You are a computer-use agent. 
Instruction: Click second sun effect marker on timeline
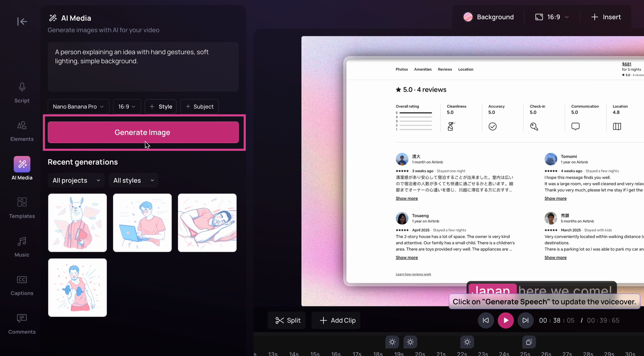(410, 342)
